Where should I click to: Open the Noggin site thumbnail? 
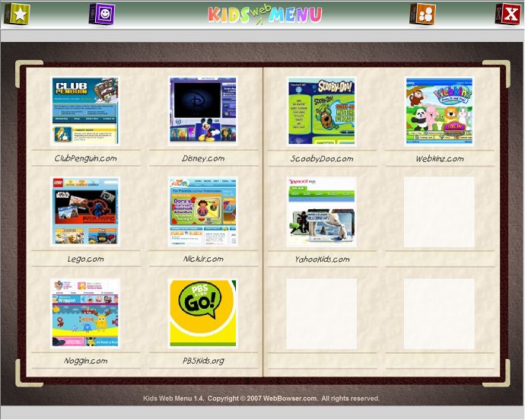85,313
